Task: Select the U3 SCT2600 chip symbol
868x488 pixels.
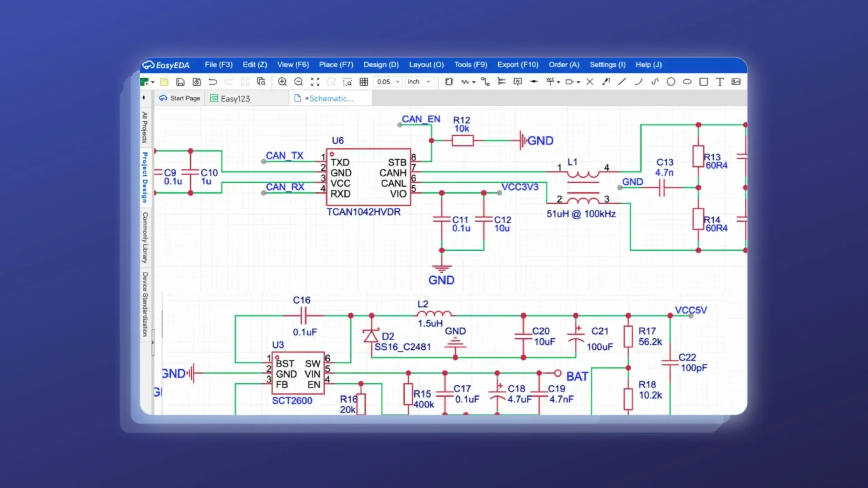Action: (x=298, y=373)
